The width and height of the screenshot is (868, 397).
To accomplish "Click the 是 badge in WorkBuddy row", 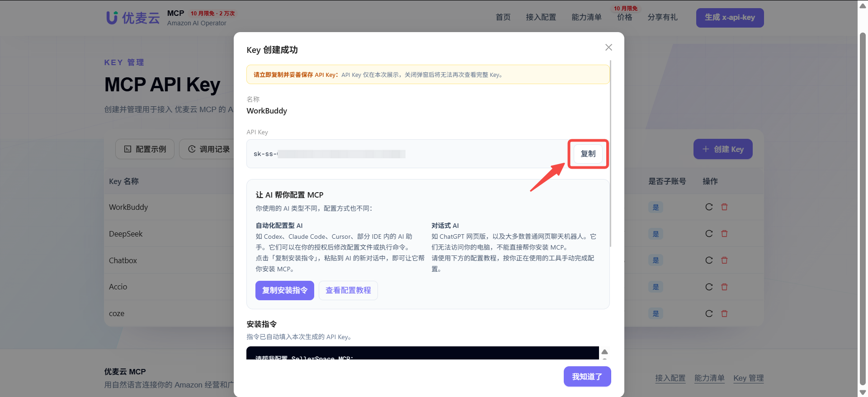I will pos(656,207).
